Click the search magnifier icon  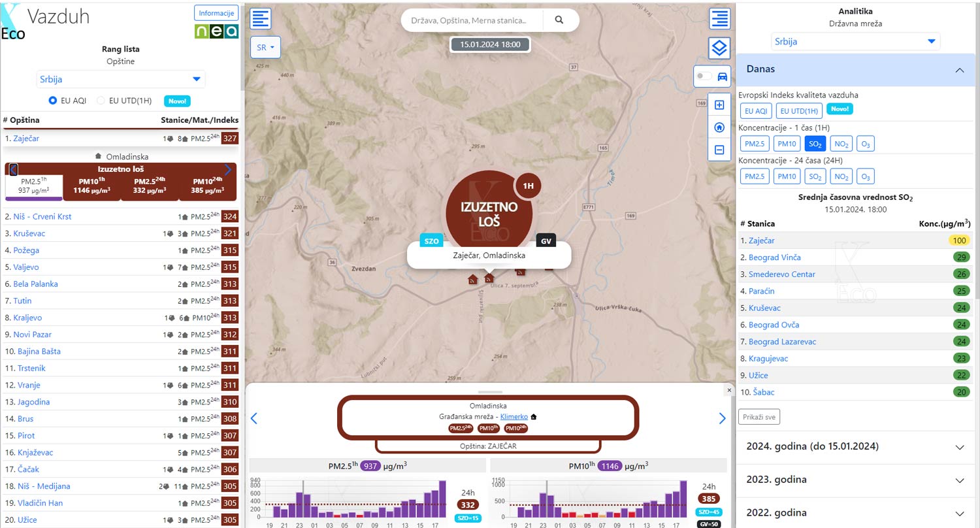coord(559,20)
